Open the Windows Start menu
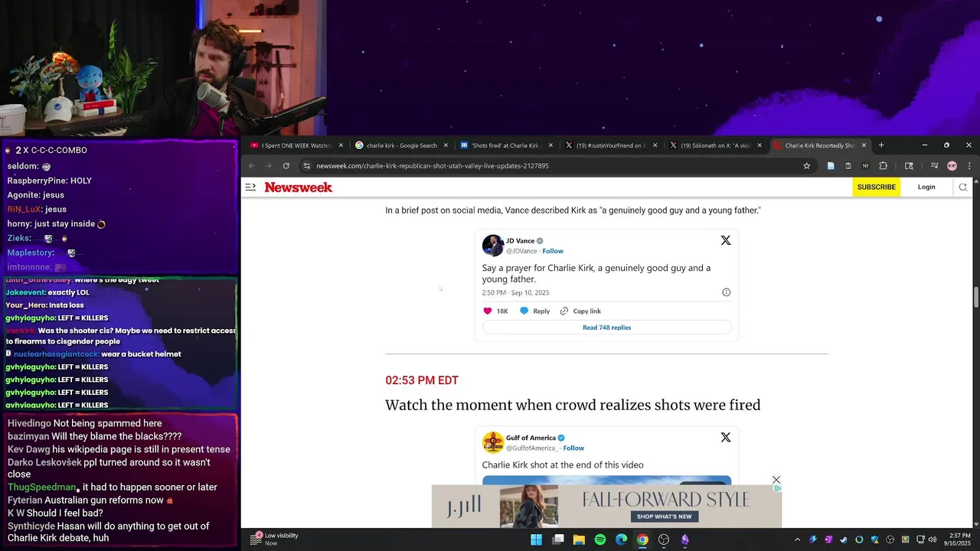The height and width of the screenshot is (551, 980). 536,540
